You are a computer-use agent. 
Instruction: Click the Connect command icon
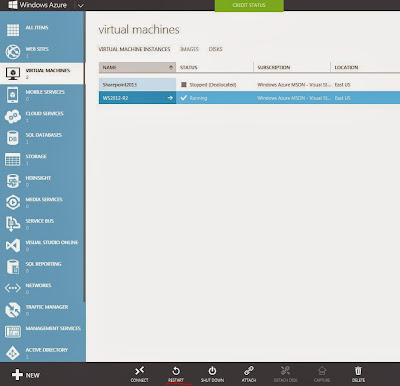pos(139,370)
